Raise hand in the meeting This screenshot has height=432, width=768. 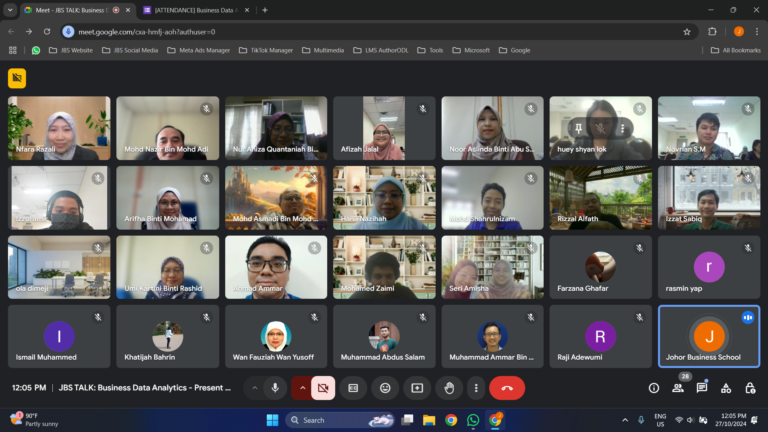pyautogui.click(x=449, y=387)
